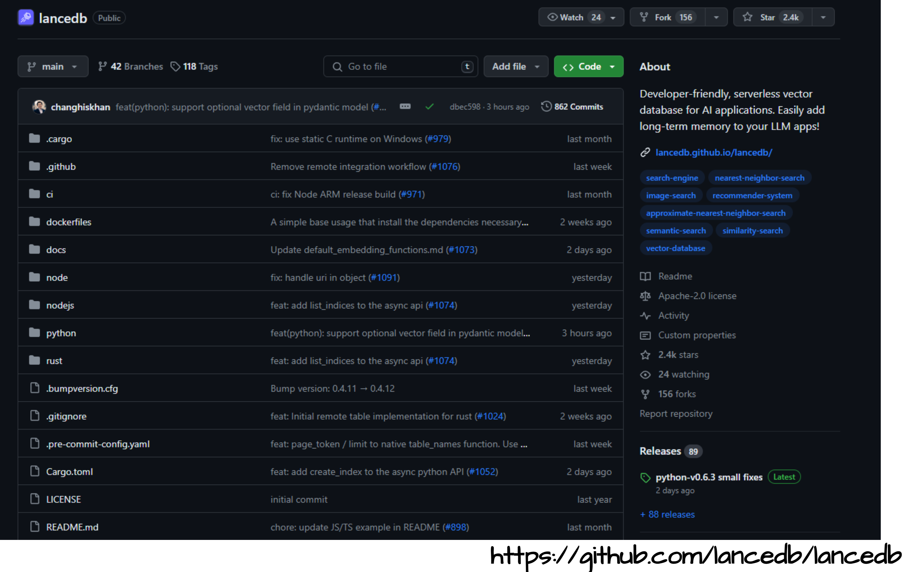The image size is (924, 572).
Task: View the 118 Tags list
Action: pyautogui.click(x=194, y=67)
